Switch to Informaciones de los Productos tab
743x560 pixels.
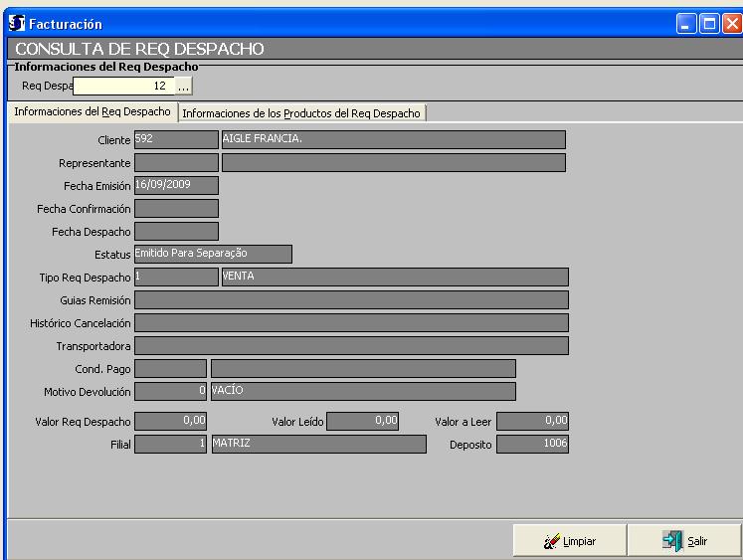point(301,113)
